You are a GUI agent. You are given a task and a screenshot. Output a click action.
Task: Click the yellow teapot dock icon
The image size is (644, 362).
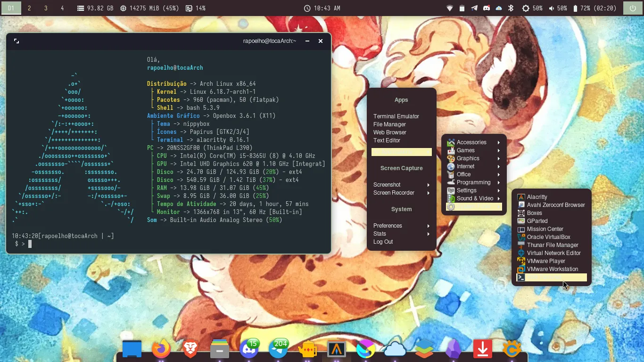pos(307,349)
